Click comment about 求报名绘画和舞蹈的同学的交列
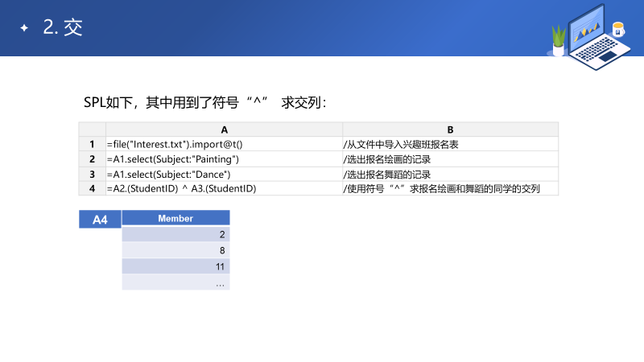 coord(450,188)
